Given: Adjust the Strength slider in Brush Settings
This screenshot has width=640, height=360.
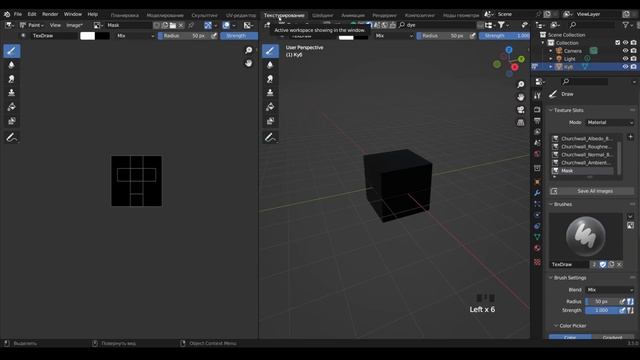Looking at the screenshot, I should [x=602, y=310].
